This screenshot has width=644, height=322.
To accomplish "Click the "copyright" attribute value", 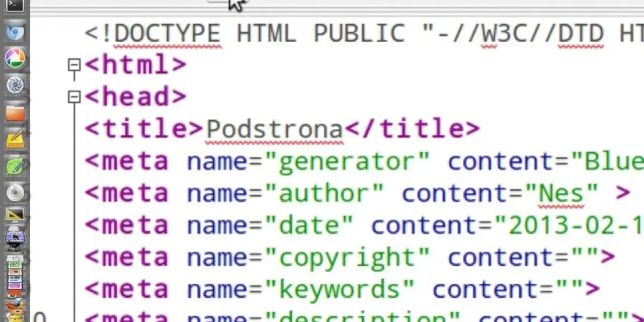I will 347,258.
